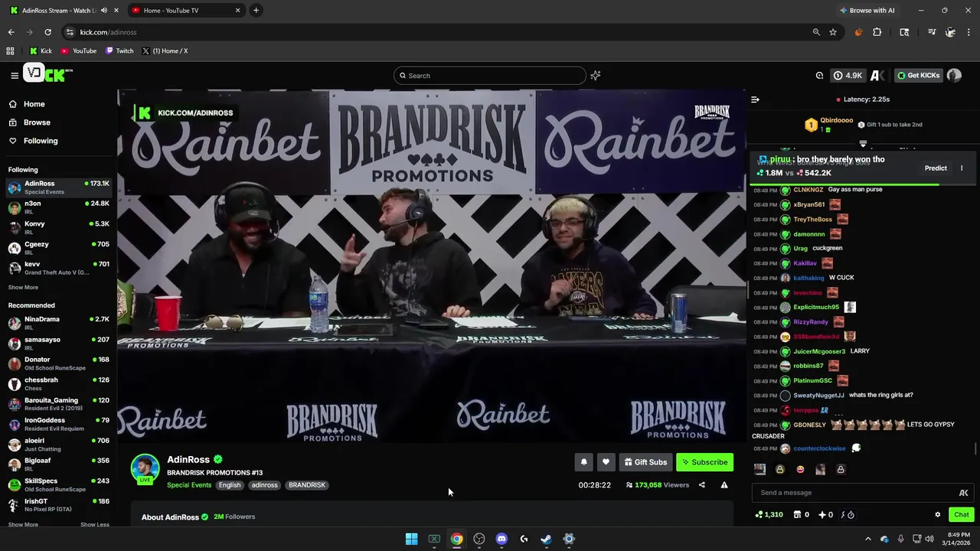Click the search box in the Kick header
Image resolution: width=980 pixels, height=551 pixels.
click(x=490, y=76)
